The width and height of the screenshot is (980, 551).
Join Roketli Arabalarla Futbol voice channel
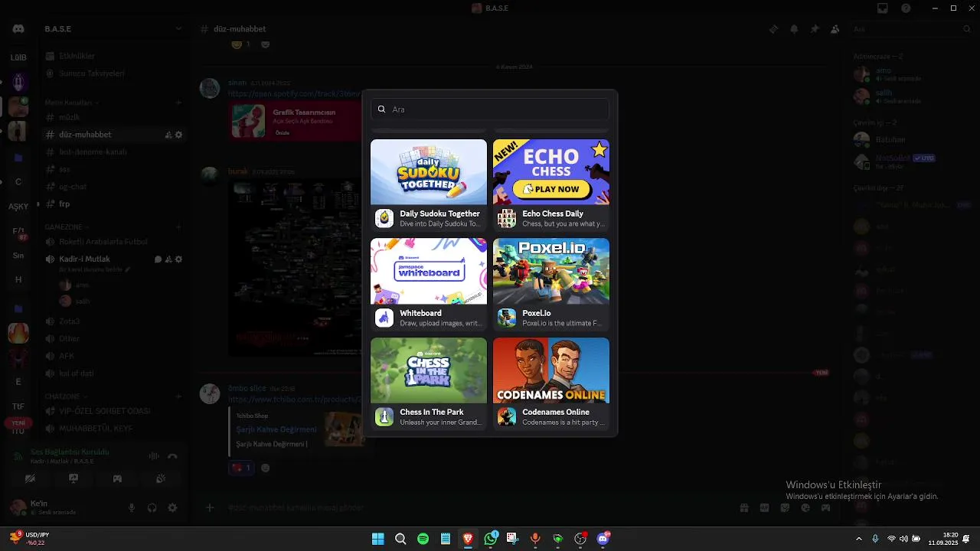[x=114, y=242]
